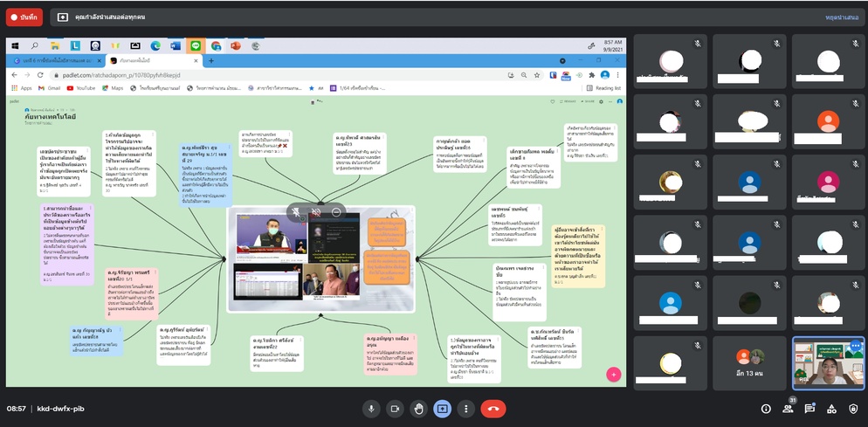The width and height of the screenshot is (868, 427).
Task: Open the Chrome profile avatar
Action: coord(605,75)
